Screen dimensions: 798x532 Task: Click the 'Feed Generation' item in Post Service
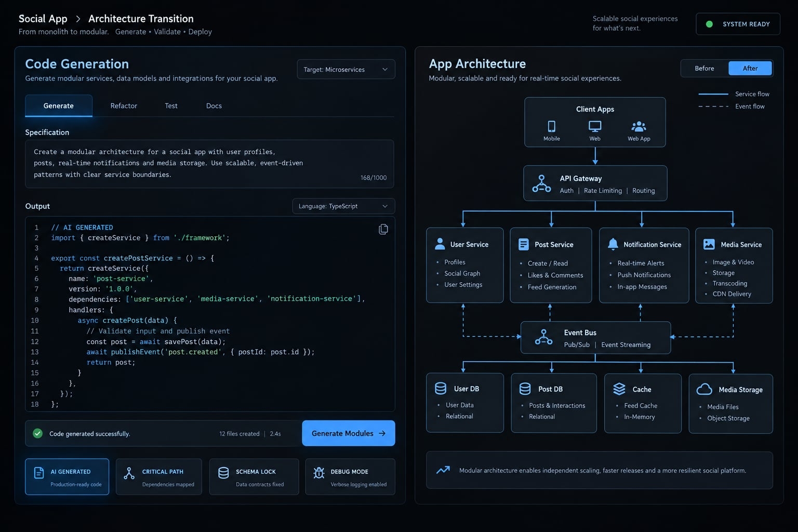[x=552, y=287]
